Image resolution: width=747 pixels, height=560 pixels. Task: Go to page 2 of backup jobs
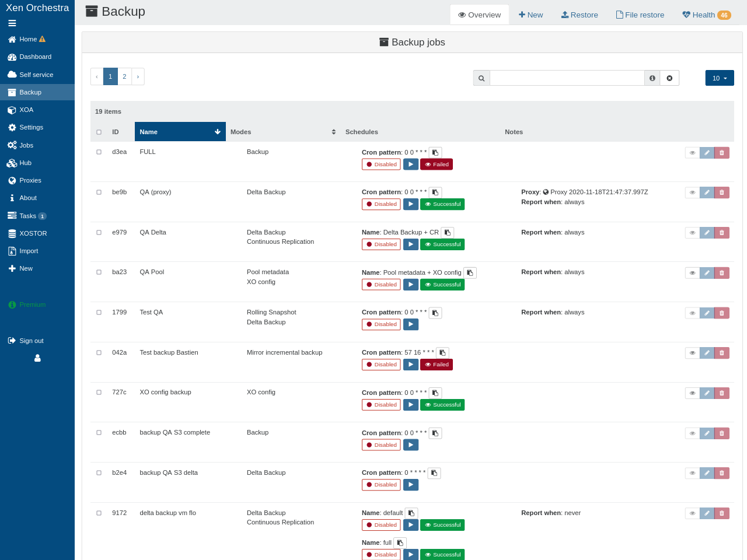(124, 76)
